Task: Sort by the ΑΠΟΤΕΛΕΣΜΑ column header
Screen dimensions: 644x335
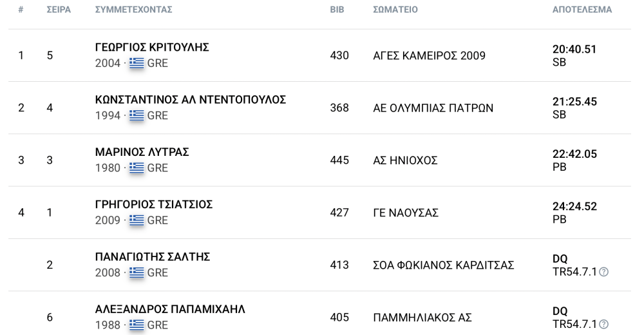Action: click(582, 10)
